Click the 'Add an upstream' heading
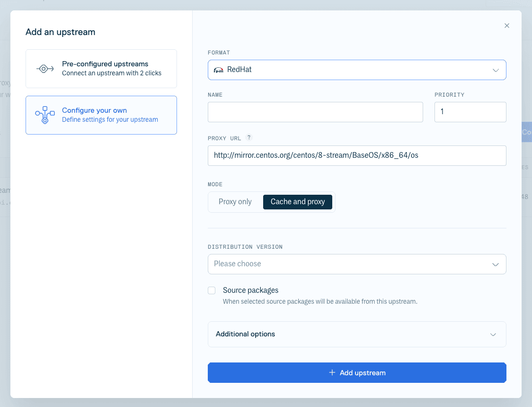532x407 pixels. [61, 32]
